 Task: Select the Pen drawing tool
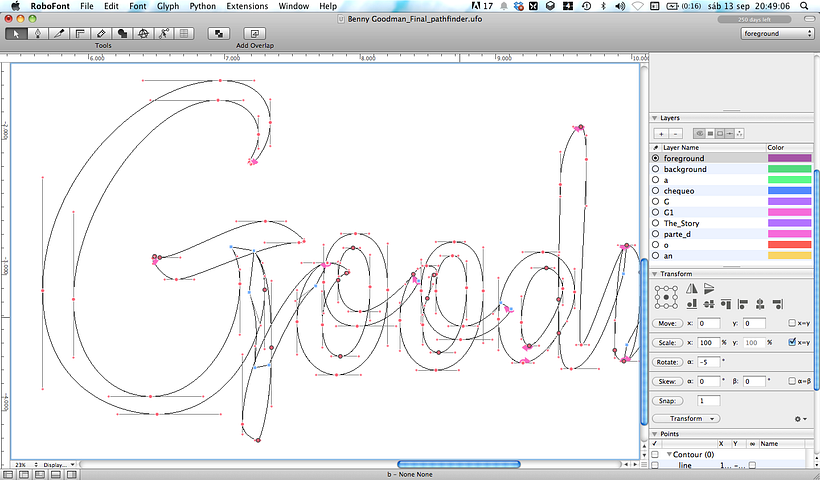pos(37,33)
